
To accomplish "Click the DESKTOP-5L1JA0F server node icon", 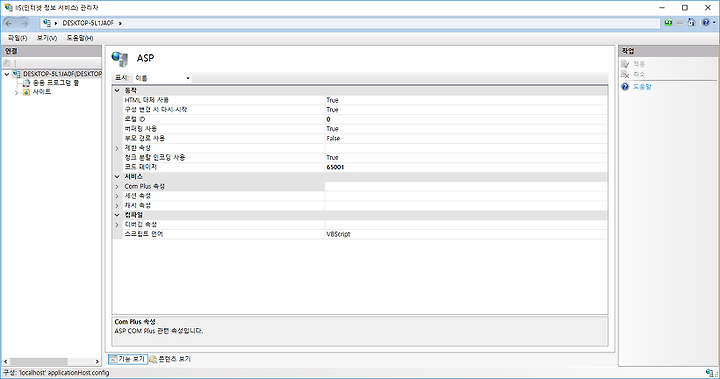I will coord(17,74).
